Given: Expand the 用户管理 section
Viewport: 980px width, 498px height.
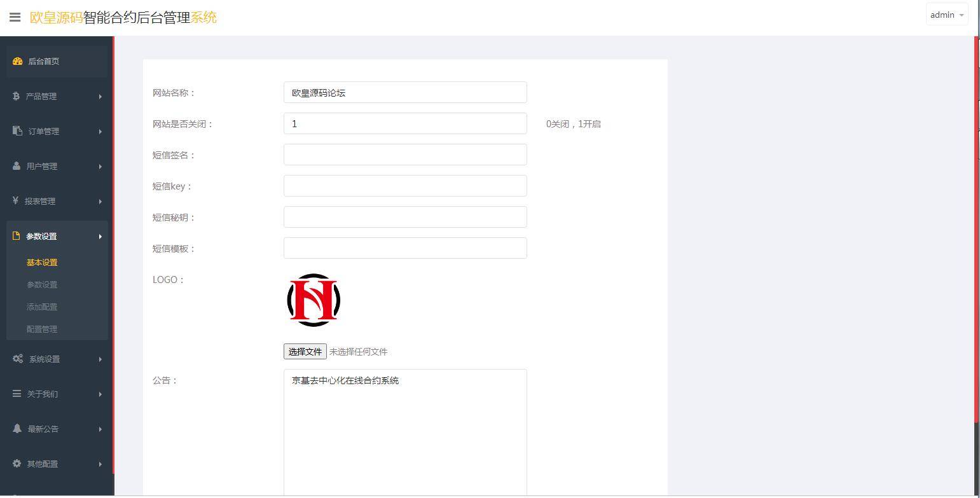Looking at the screenshot, I should (x=100, y=166).
